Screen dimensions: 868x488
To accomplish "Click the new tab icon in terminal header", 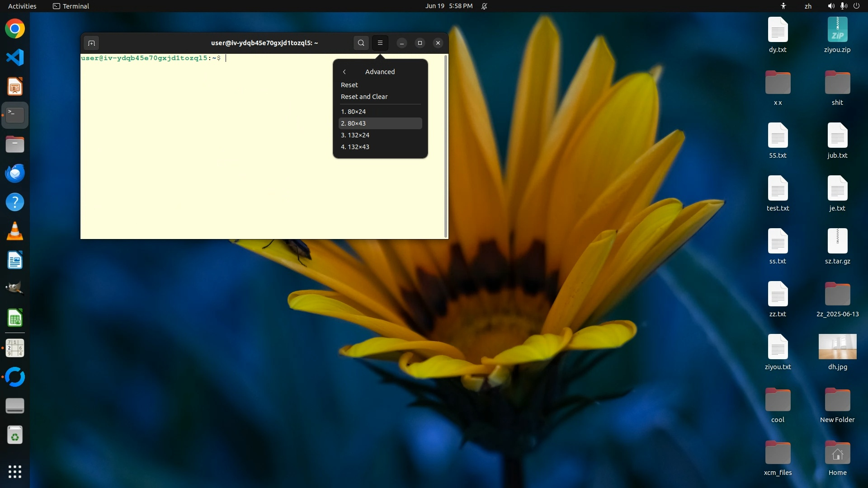I will pos(91,43).
